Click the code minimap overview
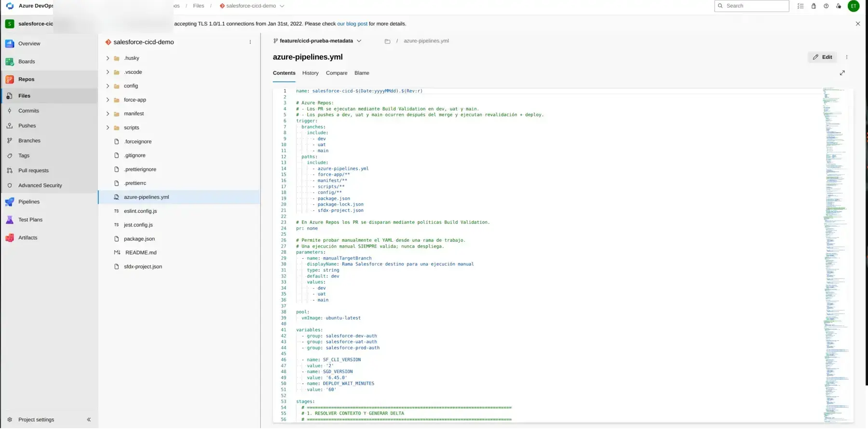Screen dimensions: 868x430 coord(837,255)
